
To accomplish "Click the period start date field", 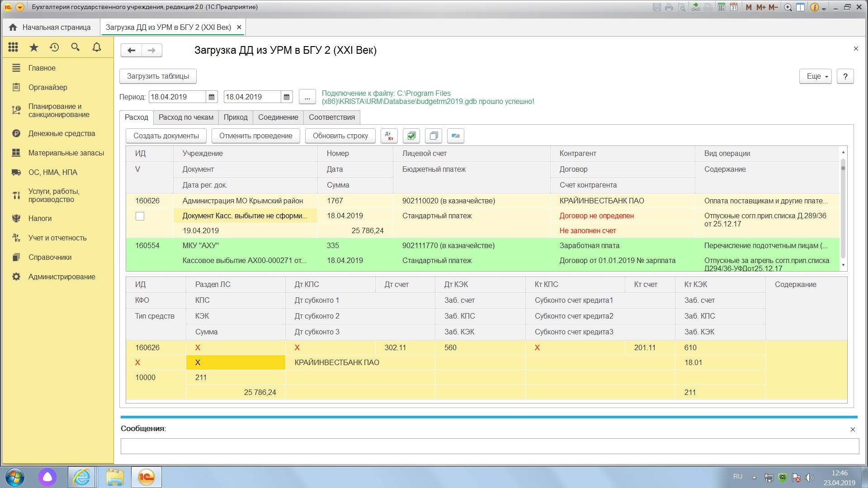I will click(177, 97).
